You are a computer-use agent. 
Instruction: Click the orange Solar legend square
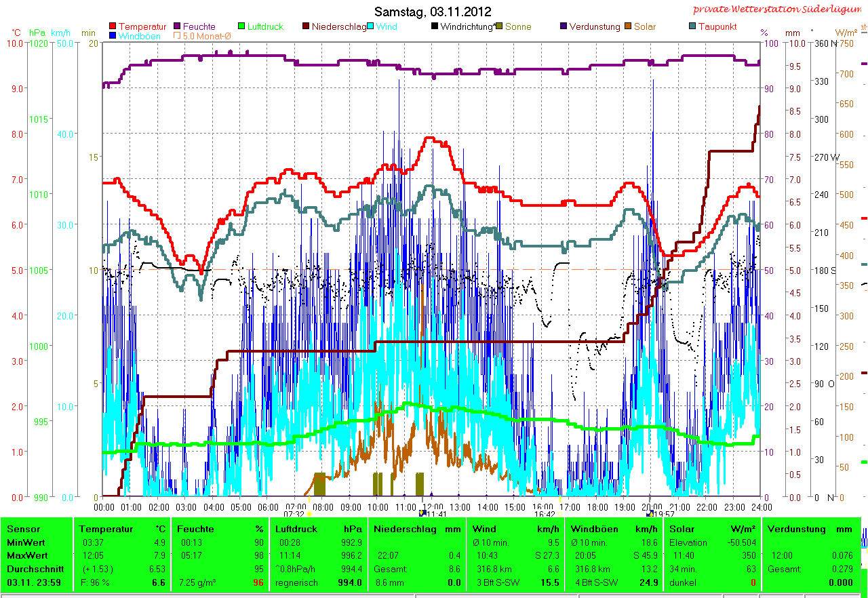point(627,27)
